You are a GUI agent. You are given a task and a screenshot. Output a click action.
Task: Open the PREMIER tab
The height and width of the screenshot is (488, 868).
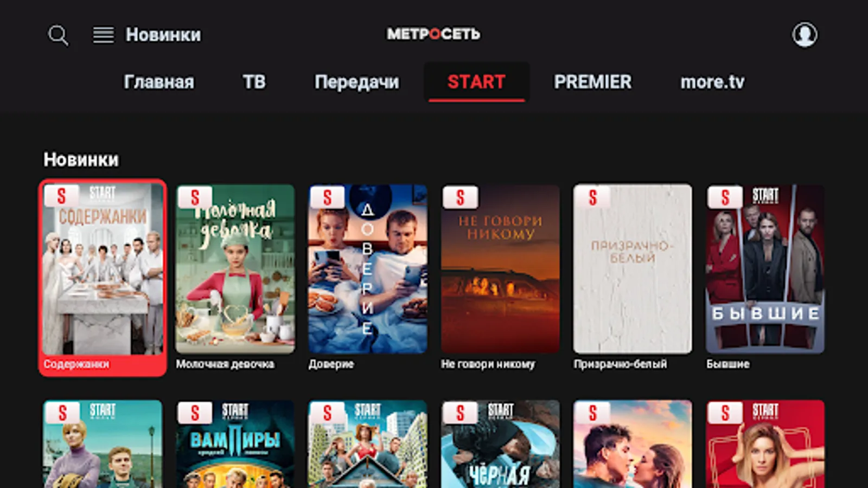[592, 82]
